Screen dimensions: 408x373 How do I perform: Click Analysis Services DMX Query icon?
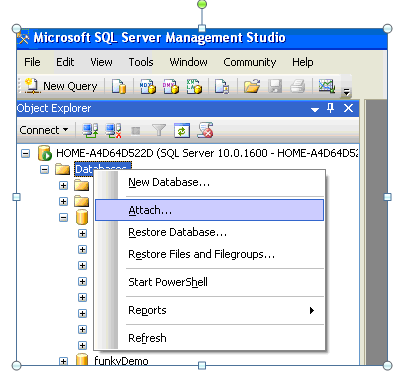(171, 86)
